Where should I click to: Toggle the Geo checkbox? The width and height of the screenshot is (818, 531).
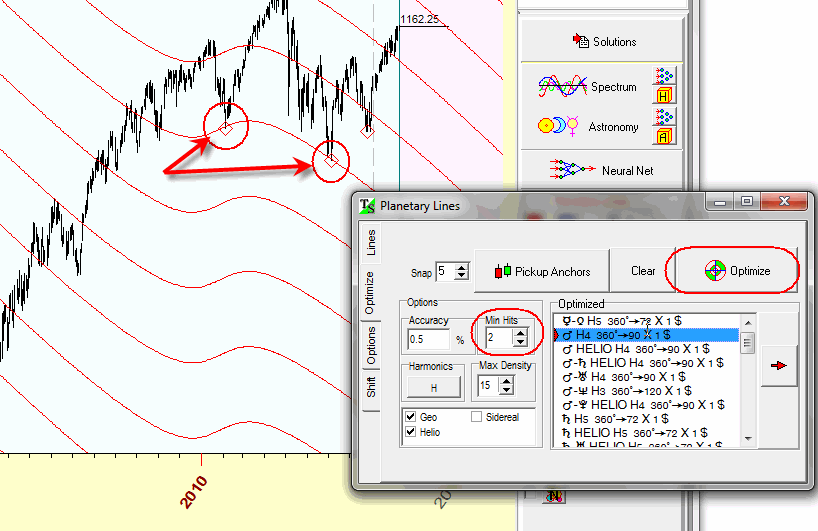410,417
